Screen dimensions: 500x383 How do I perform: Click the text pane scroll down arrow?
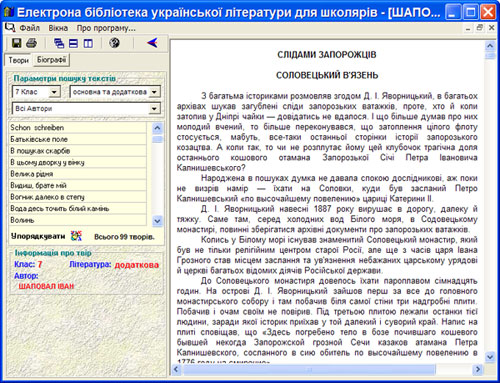(x=490, y=357)
